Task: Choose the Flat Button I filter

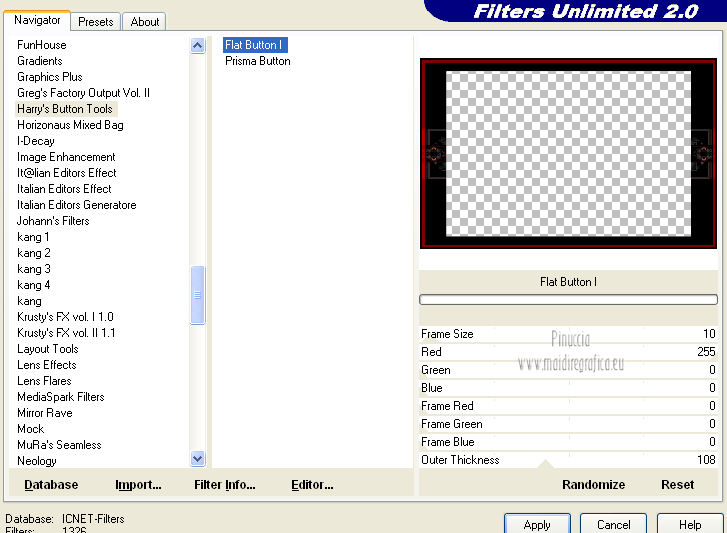Action: (255, 45)
